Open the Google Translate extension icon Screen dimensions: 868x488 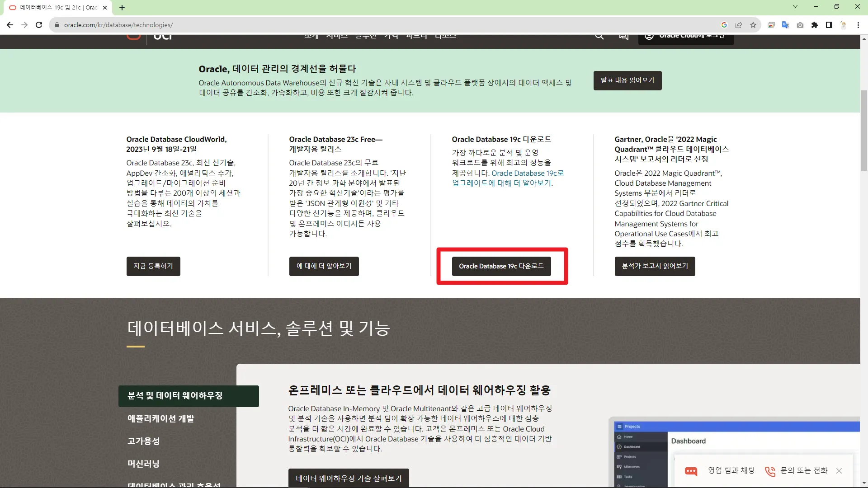786,25
